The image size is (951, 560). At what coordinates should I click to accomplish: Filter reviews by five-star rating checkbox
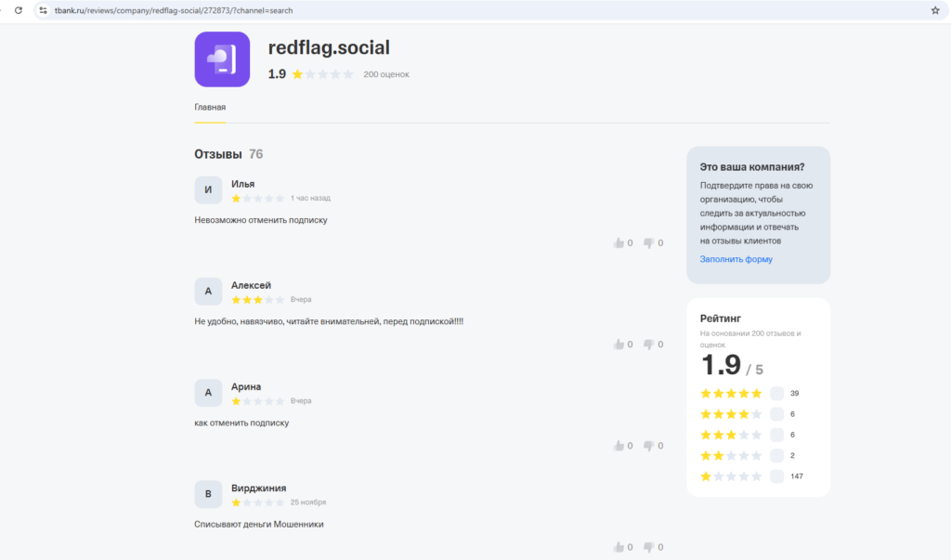coord(776,393)
